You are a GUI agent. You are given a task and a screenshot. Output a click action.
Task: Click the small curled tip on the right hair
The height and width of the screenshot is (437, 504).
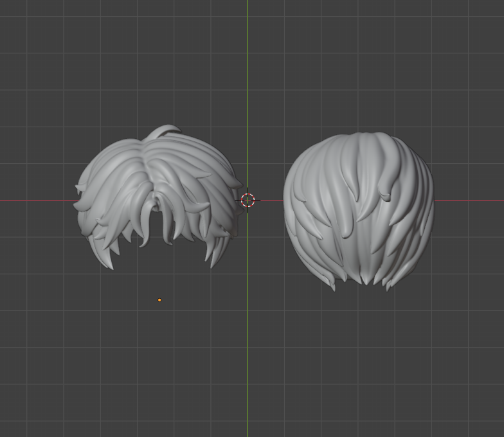385,195
